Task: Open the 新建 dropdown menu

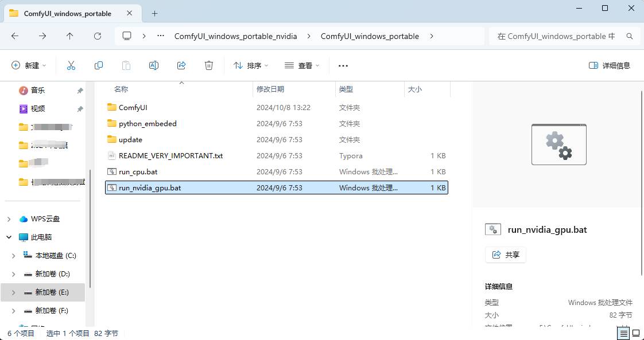Action: point(29,65)
